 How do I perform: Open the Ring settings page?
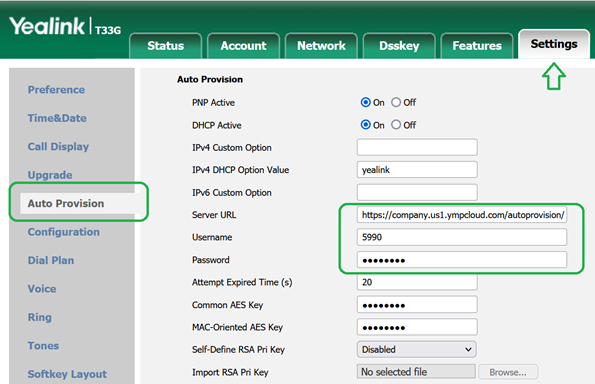click(39, 317)
